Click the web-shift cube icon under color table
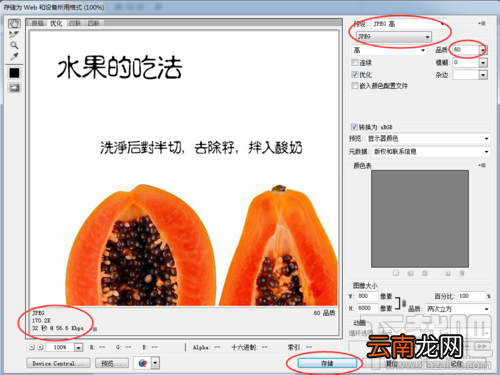This screenshot has height=375, width=500. 410,273
